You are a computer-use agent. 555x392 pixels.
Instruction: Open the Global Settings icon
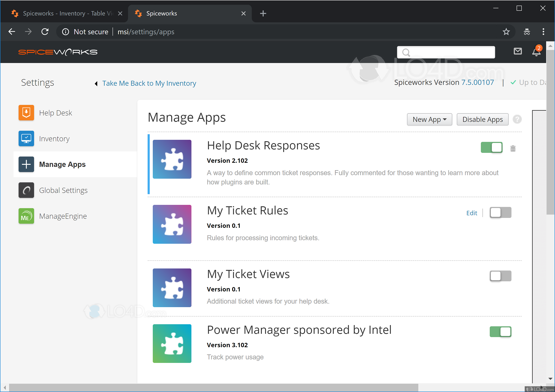pos(26,190)
